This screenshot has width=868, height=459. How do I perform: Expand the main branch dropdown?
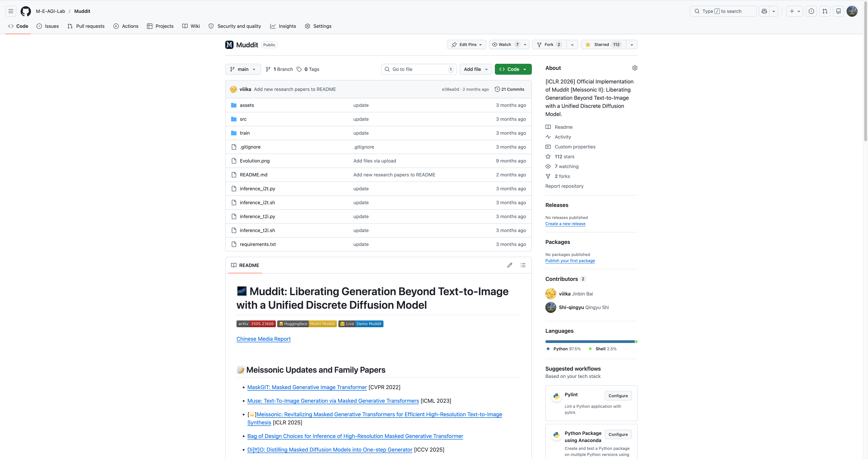[243, 69]
